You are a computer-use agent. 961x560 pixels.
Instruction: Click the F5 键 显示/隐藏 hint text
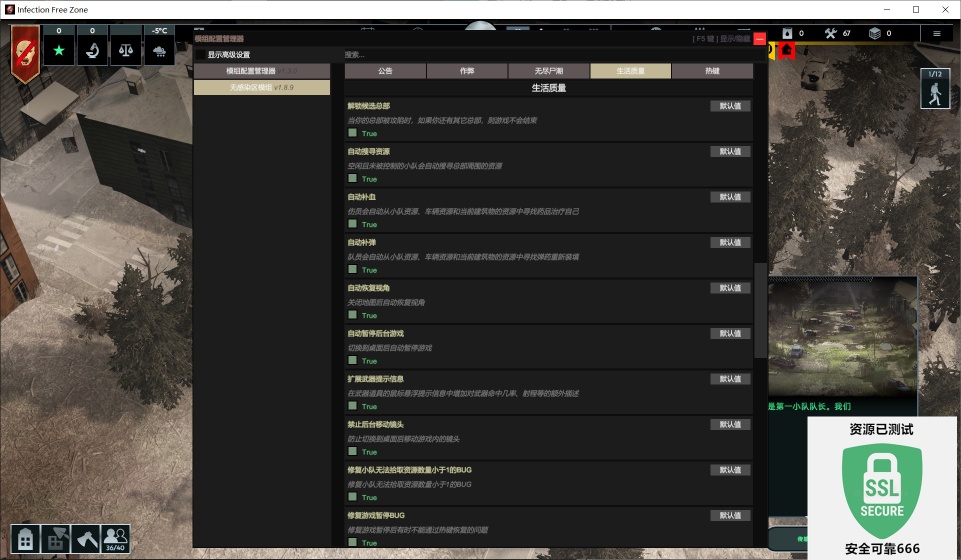click(721, 39)
